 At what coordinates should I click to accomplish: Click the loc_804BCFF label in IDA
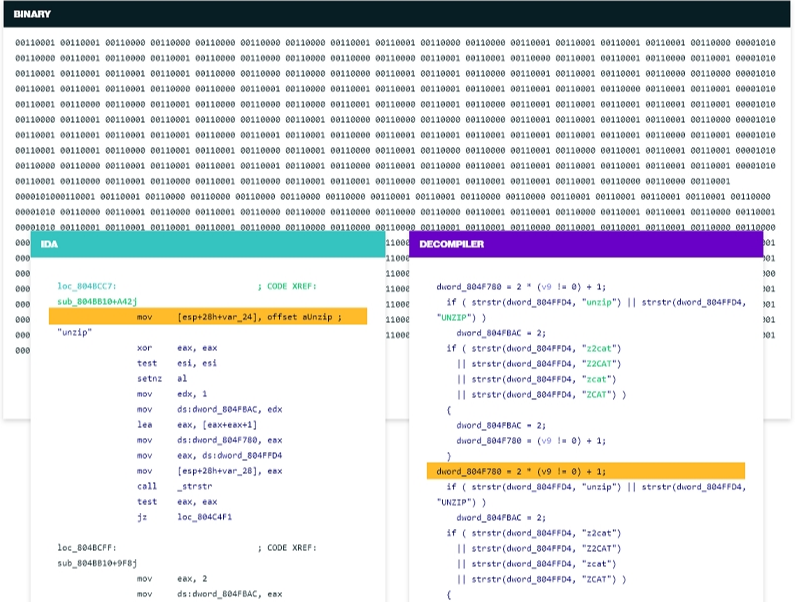pyautogui.click(x=87, y=548)
